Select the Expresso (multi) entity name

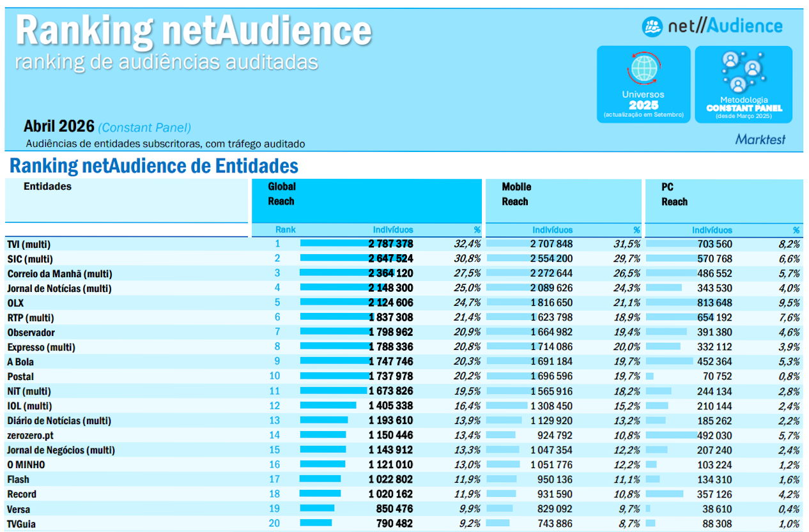click(x=41, y=347)
